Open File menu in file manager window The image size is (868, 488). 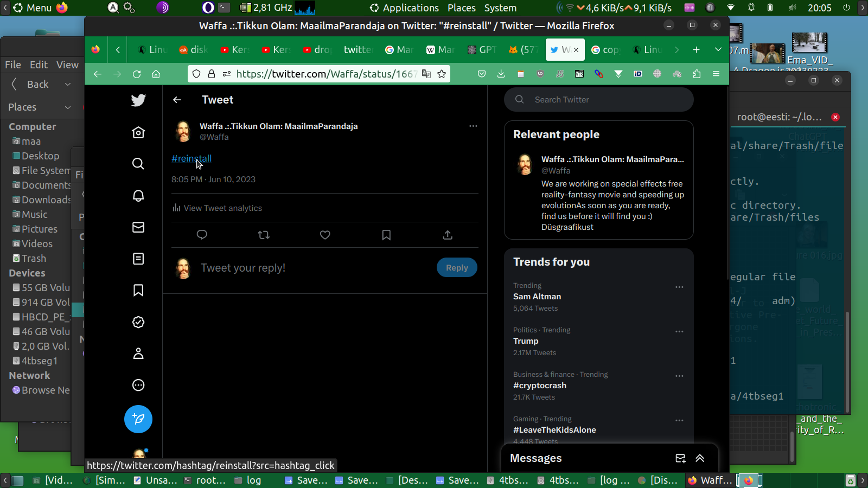pyautogui.click(x=13, y=65)
